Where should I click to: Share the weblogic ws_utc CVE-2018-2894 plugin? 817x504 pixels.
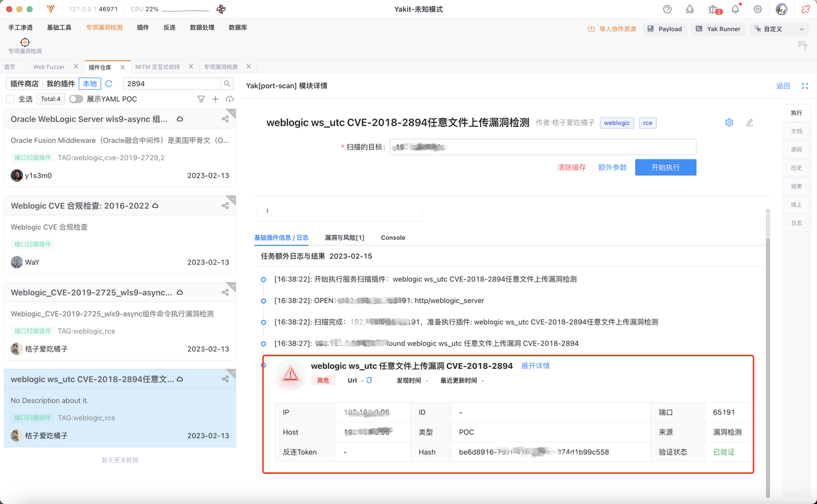[225, 379]
